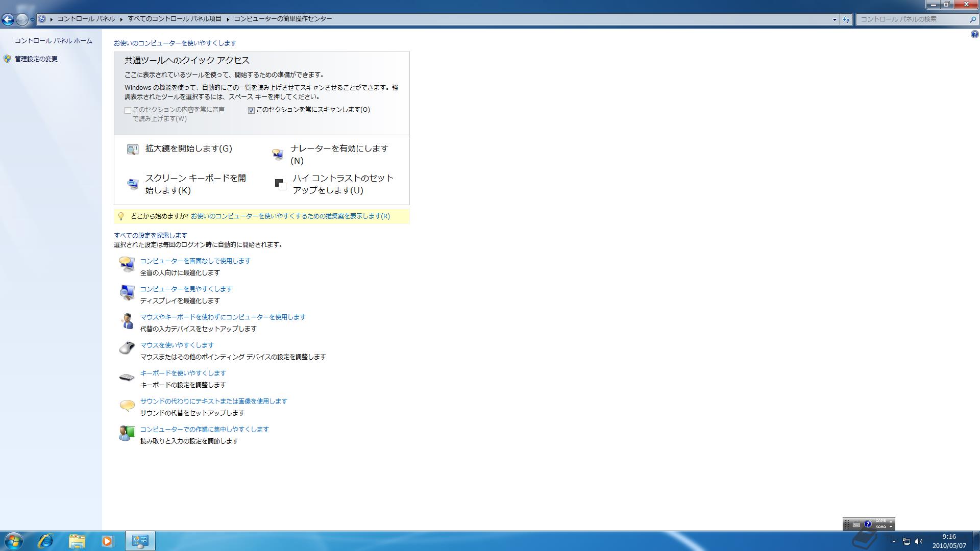The height and width of the screenshot is (551, 980).
Task: Click the 'focus on tasks' person icon
Action: [x=127, y=433]
